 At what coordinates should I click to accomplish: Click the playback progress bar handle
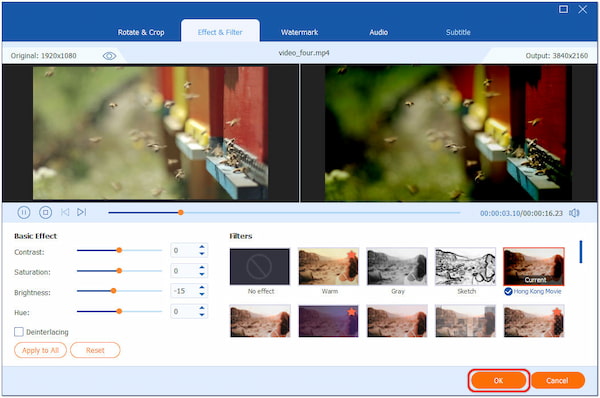click(181, 212)
